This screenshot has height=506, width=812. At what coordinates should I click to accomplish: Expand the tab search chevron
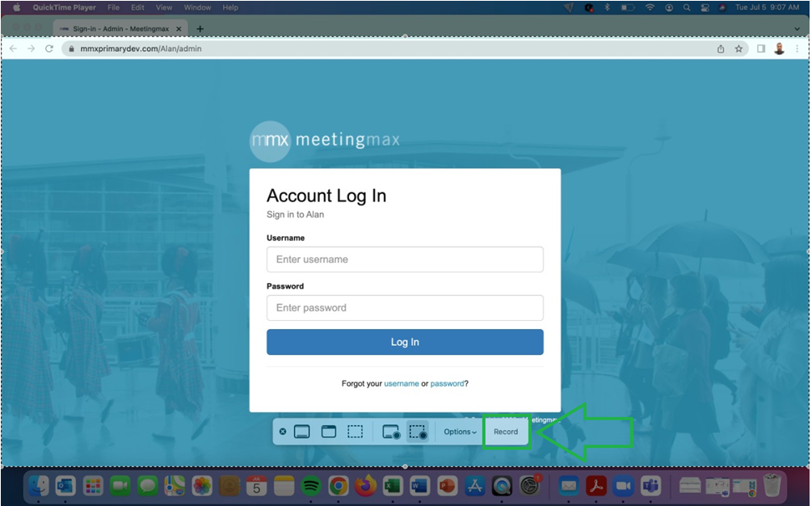click(x=797, y=29)
